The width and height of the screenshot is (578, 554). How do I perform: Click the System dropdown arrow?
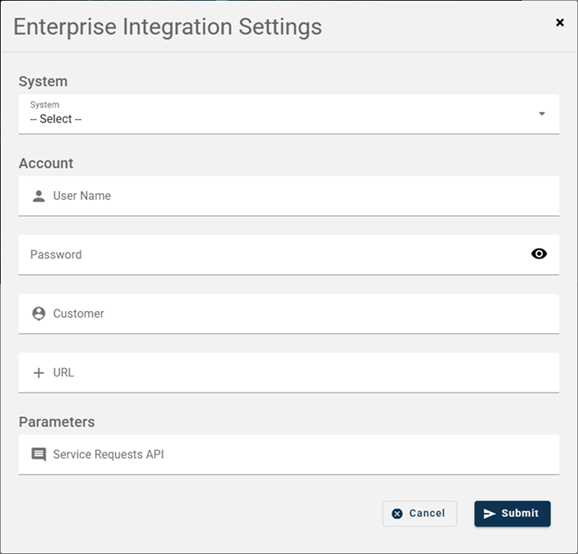point(542,114)
